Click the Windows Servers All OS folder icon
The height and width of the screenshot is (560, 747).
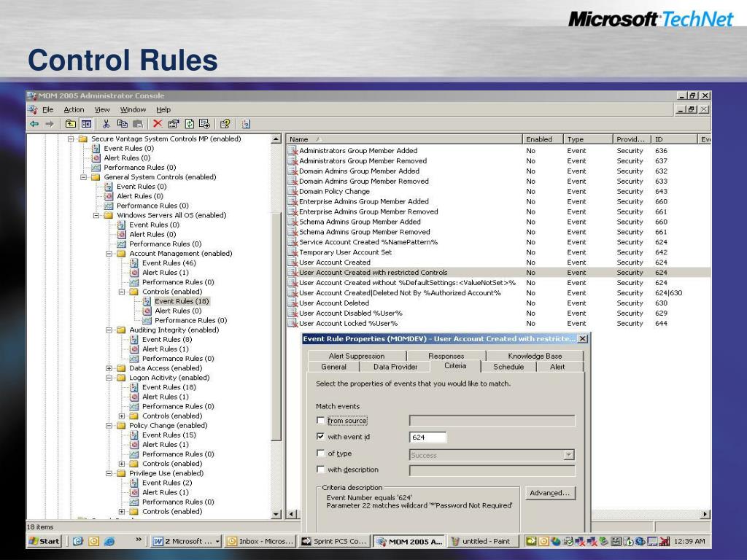pyautogui.click(x=109, y=215)
